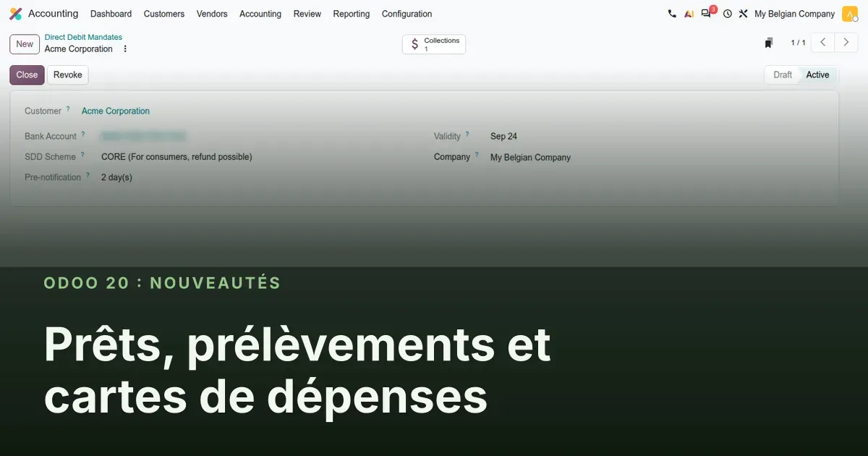Show the SDD Scheme help question mark
Image resolution: width=868 pixels, height=456 pixels.
(82, 154)
